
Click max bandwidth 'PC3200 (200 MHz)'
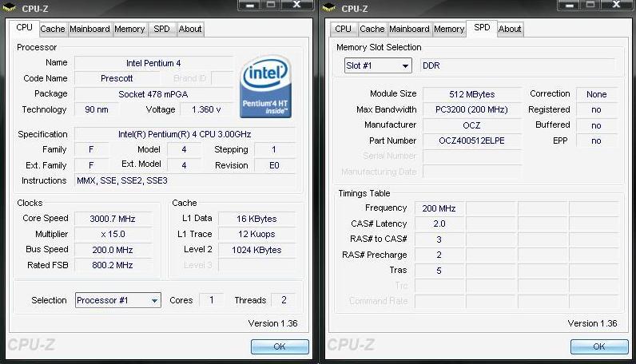472,110
